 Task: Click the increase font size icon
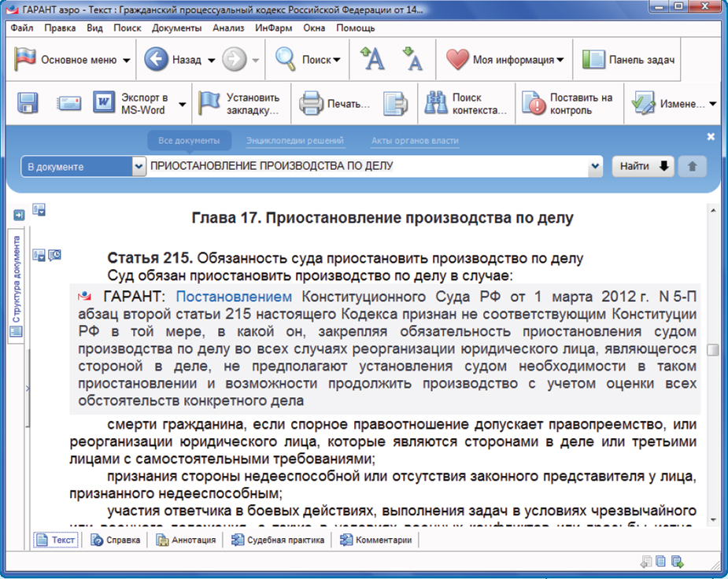[371, 59]
